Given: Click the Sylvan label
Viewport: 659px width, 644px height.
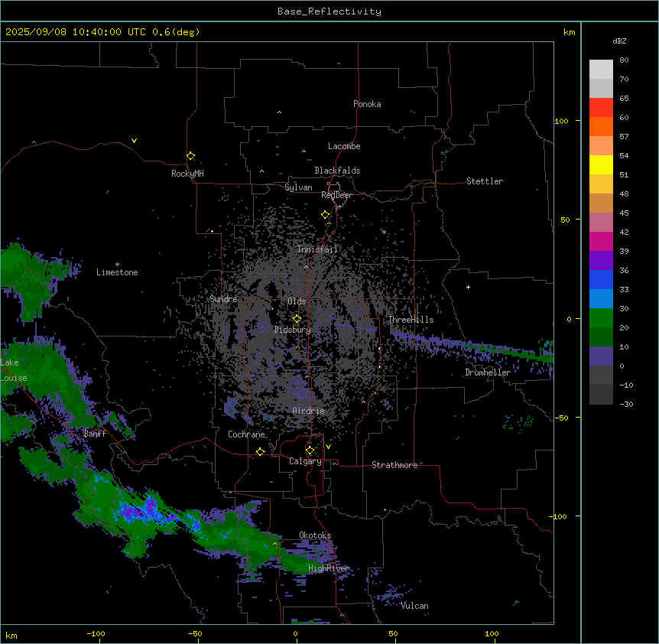Looking at the screenshot, I should tap(298, 187).
